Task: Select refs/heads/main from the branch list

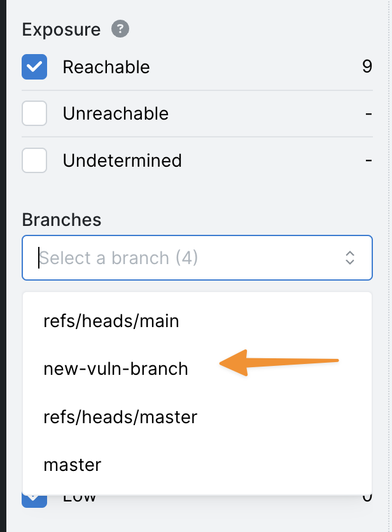Action: coord(111,321)
